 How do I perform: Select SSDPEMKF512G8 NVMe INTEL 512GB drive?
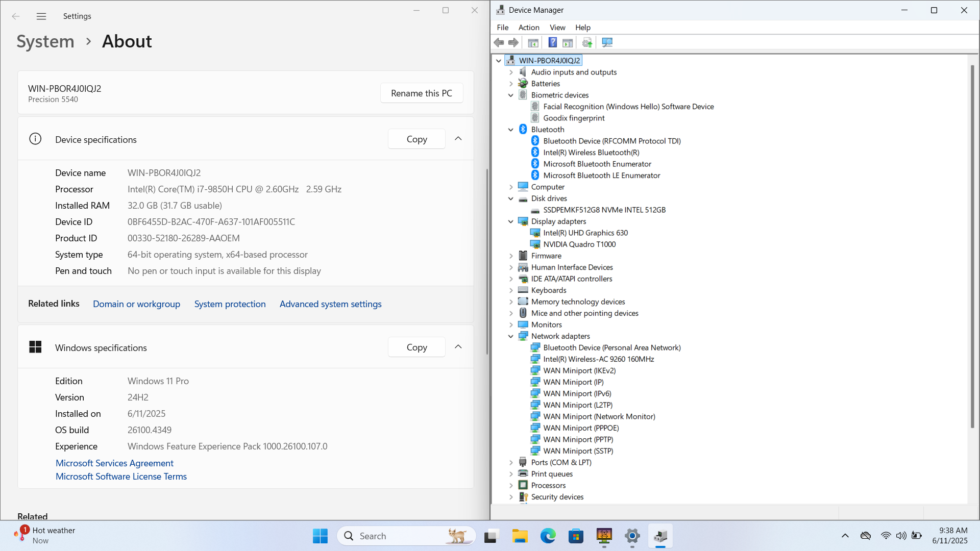click(x=604, y=210)
